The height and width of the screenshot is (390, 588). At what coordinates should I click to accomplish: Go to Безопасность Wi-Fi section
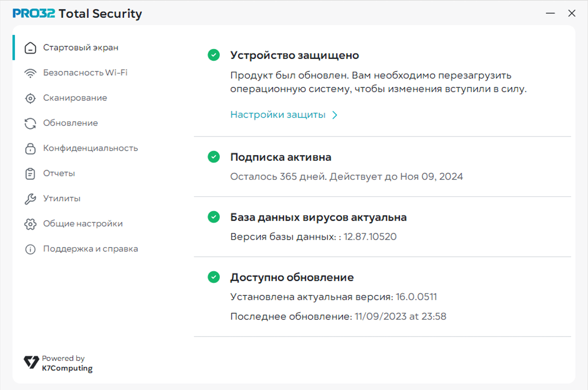85,73
